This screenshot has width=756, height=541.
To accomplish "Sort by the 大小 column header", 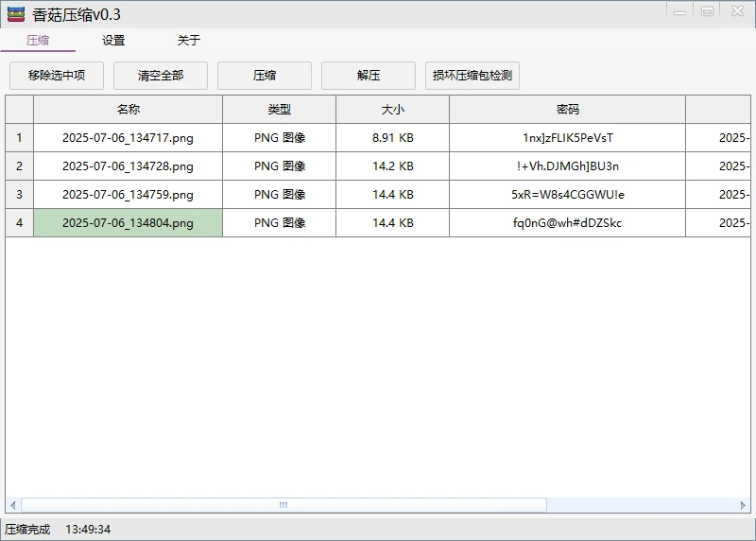I will click(x=393, y=110).
